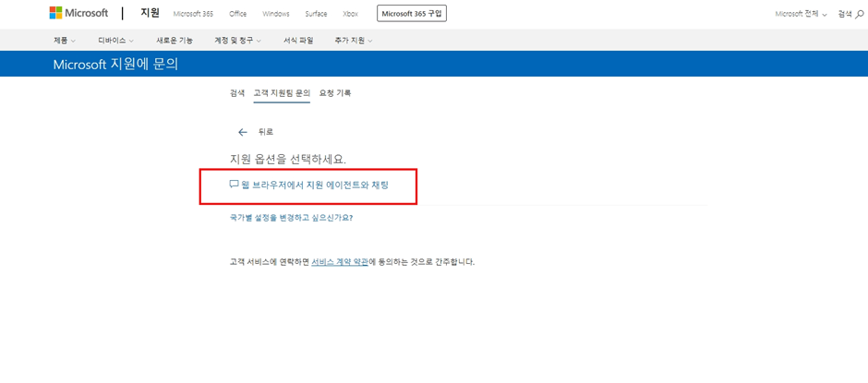868x383 pixels.
Task: Open chat with support agent in browser
Action: tap(309, 186)
